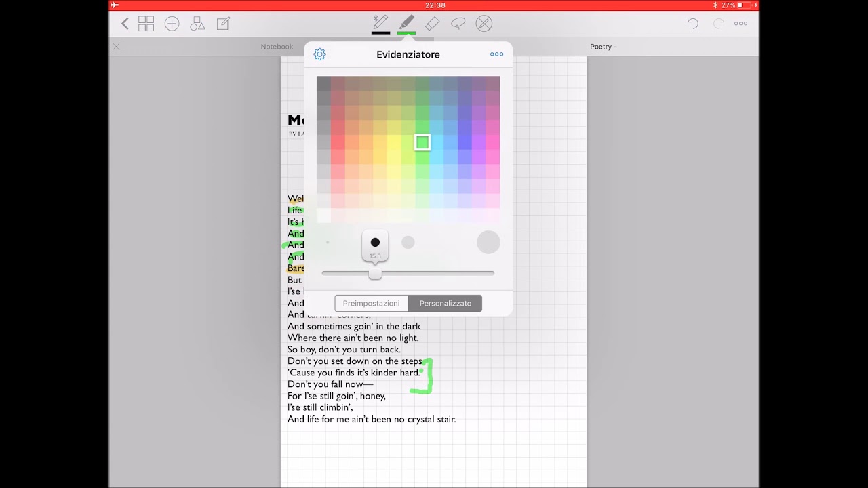
Task: Select the Personalizzato segment
Action: (x=446, y=303)
